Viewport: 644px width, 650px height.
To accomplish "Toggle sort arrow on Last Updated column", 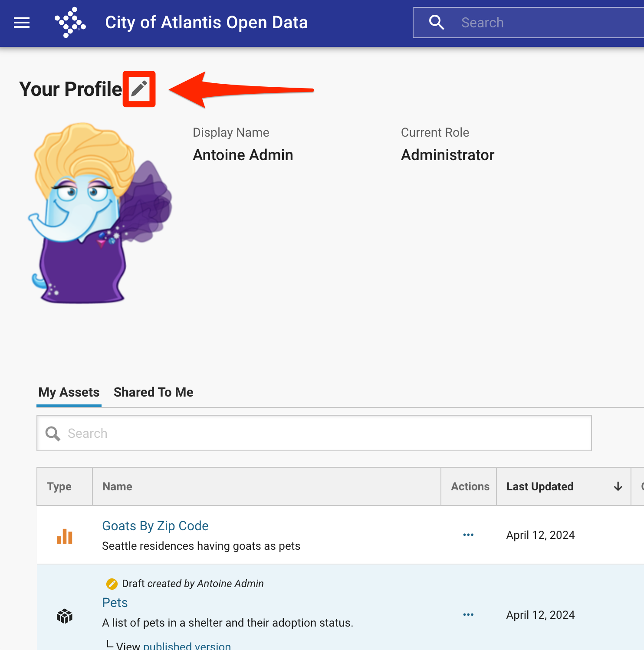I will click(x=618, y=487).
